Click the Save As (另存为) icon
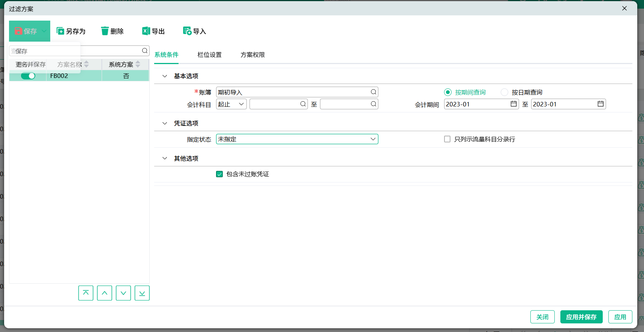 coord(60,31)
